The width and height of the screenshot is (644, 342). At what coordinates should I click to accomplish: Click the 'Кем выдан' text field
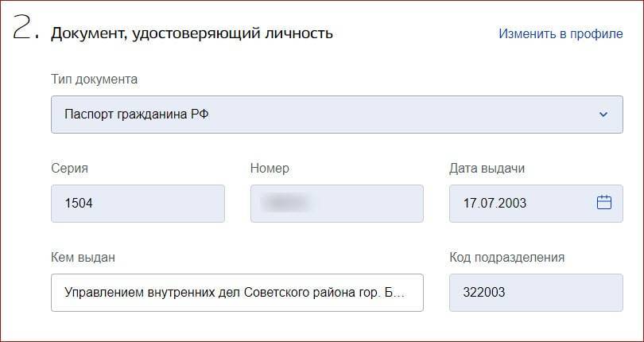pos(236,293)
